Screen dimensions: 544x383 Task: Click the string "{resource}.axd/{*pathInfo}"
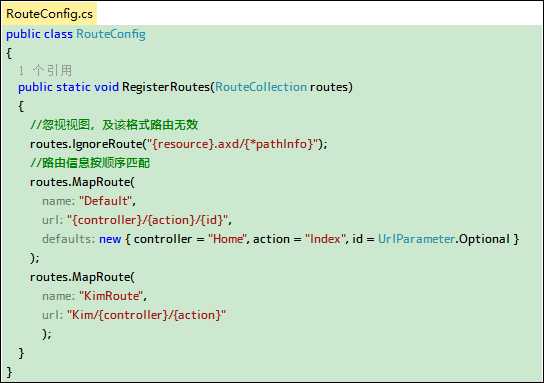[x=233, y=144]
